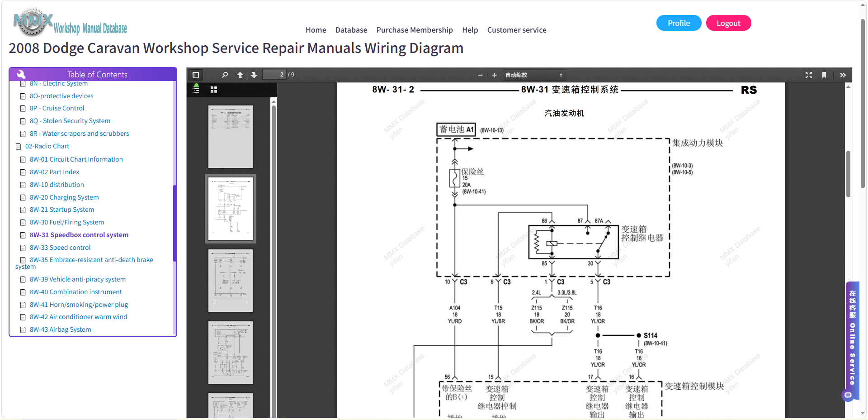Click the Table of Contents header
868x420 pixels.
93,74
